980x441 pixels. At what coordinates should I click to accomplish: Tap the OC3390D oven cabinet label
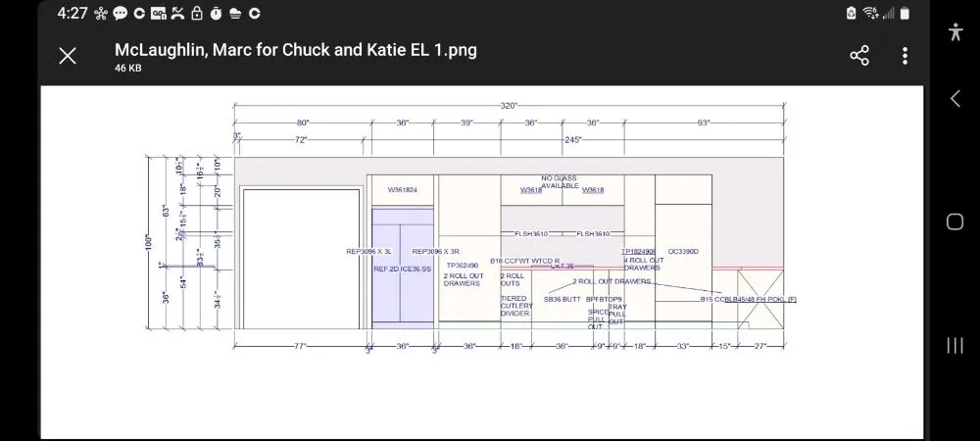(x=682, y=251)
